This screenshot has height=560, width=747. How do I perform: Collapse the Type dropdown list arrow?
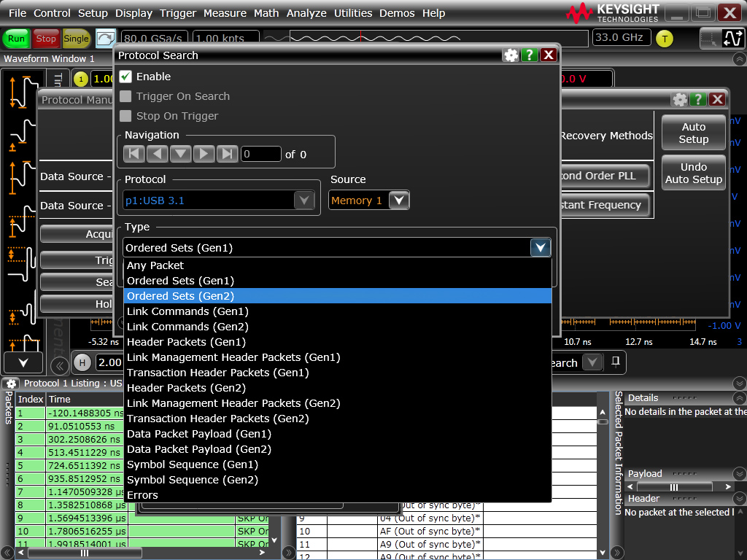(x=540, y=248)
